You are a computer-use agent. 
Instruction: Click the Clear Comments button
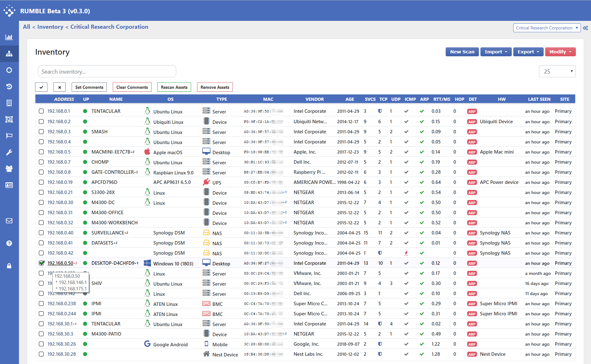[x=132, y=87]
